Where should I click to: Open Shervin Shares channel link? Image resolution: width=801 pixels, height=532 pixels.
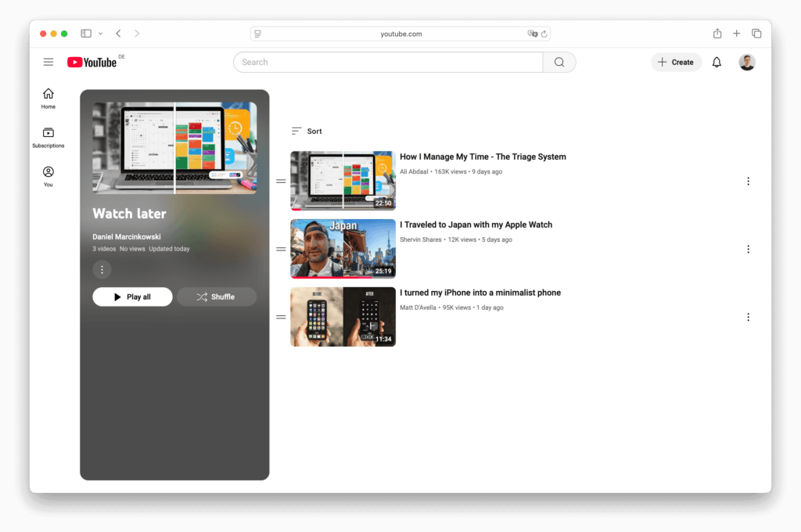coord(420,239)
